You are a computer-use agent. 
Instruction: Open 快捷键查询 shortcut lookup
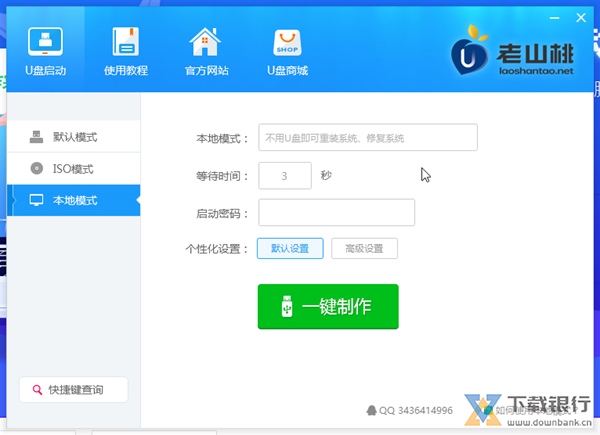[x=73, y=389]
